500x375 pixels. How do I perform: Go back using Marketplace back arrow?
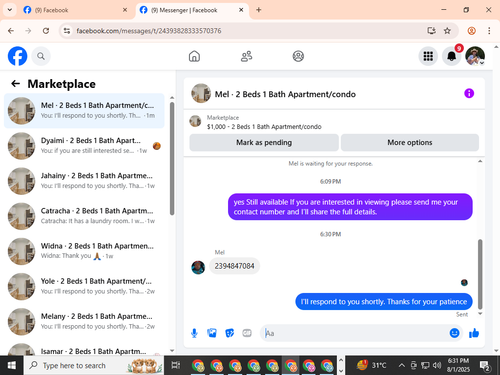tap(16, 84)
